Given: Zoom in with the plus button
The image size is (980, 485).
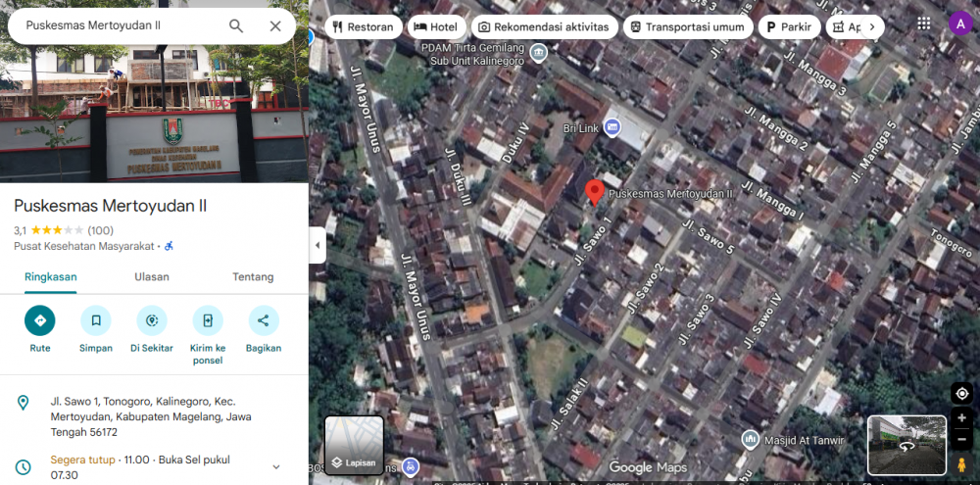Looking at the screenshot, I should [x=961, y=418].
